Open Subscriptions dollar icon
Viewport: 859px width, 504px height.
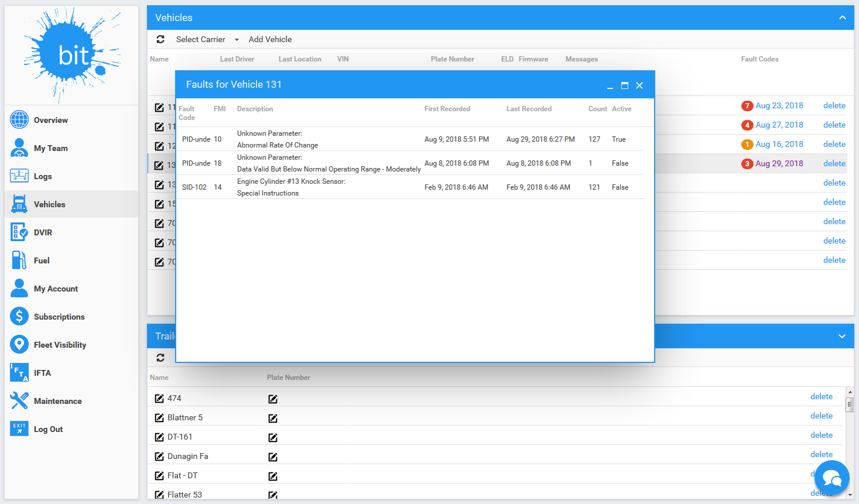click(x=19, y=316)
